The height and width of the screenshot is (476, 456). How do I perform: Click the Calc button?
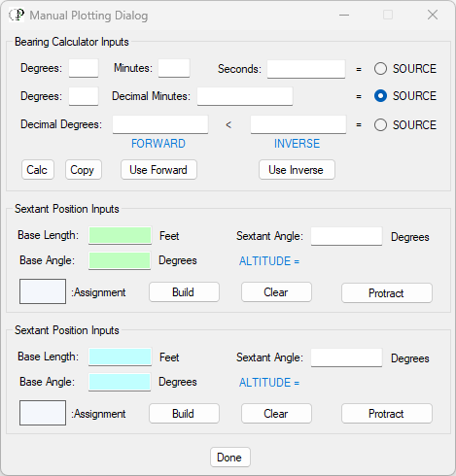coord(38,170)
